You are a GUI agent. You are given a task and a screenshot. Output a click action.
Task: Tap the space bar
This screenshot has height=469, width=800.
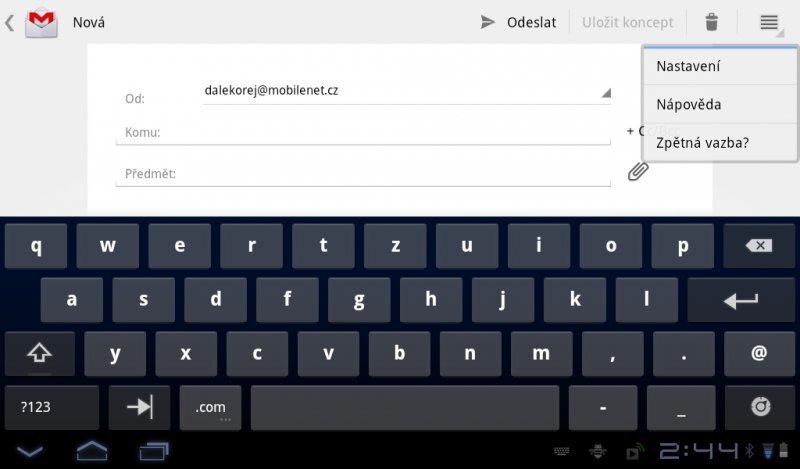click(x=405, y=407)
